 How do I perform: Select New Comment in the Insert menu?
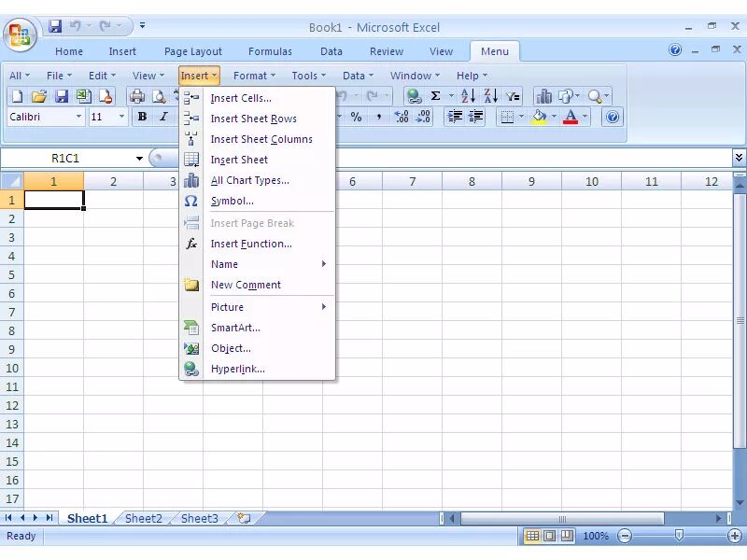(x=247, y=285)
